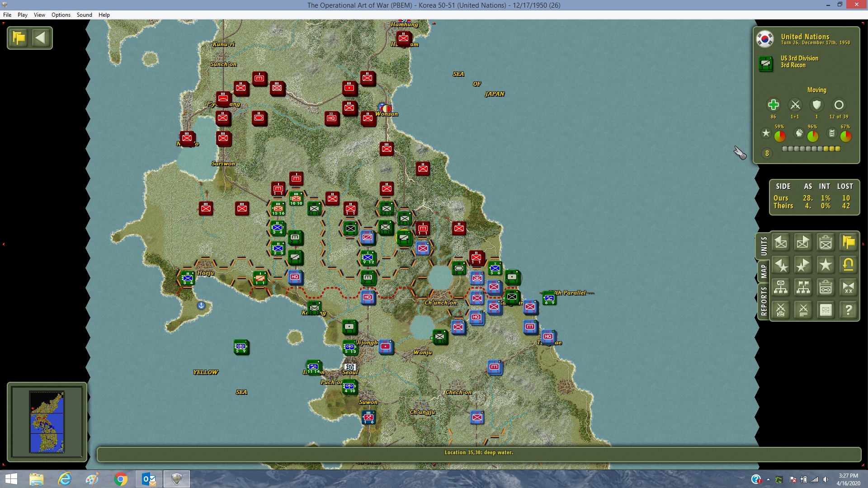Screen dimensions: 868x488
Task: Click the 59% proficiency pie gauge
Action: (x=780, y=136)
